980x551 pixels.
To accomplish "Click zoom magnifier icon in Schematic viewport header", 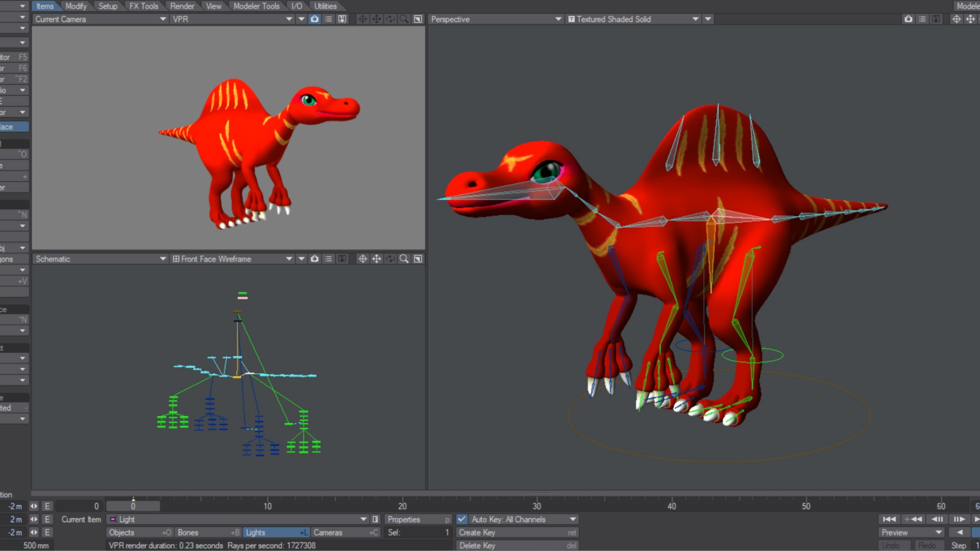I will tap(404, 259).
